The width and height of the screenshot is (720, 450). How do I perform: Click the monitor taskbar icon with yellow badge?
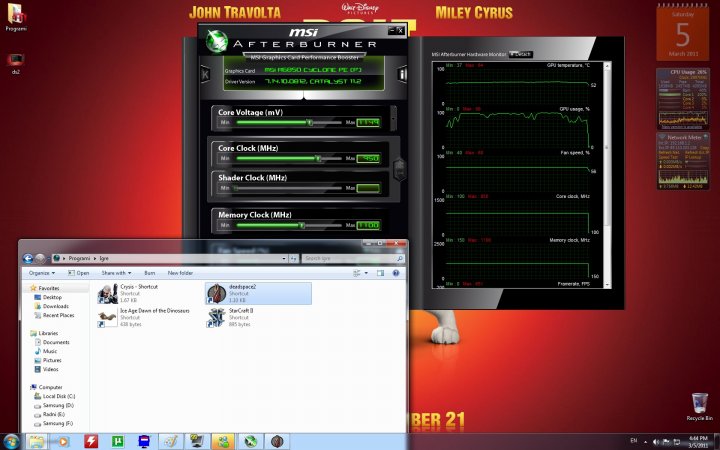[197, 441]
